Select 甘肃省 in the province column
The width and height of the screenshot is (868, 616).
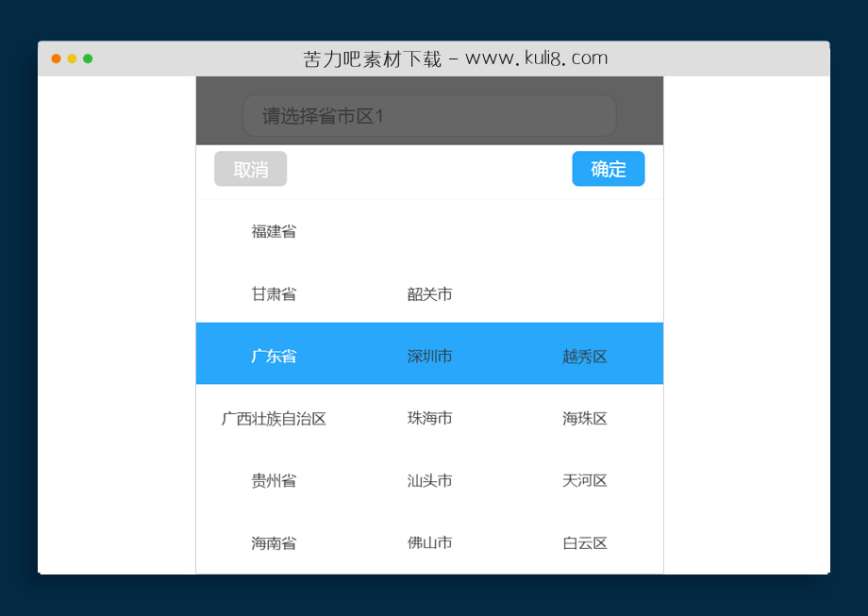pos(274,293)
